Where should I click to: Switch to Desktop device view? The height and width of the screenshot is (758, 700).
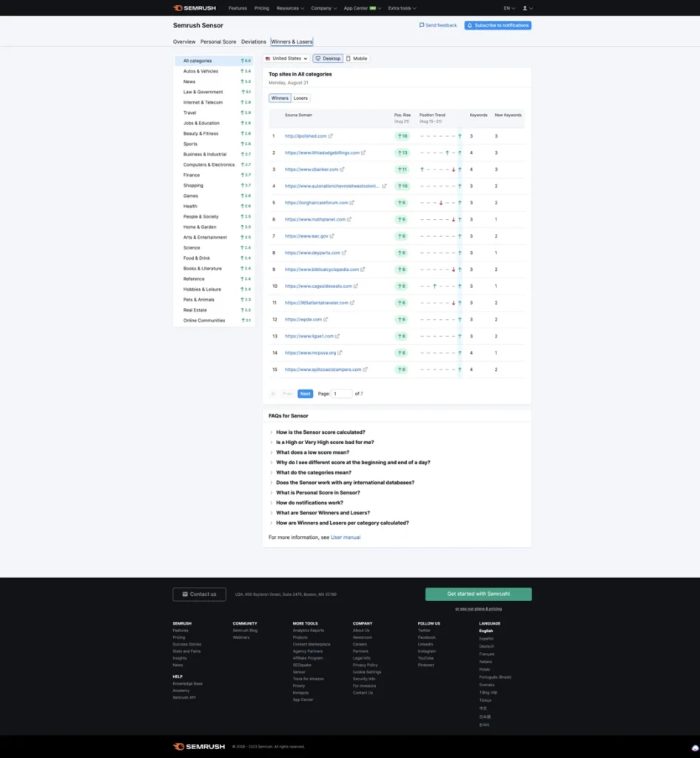[x=328, y=58]
